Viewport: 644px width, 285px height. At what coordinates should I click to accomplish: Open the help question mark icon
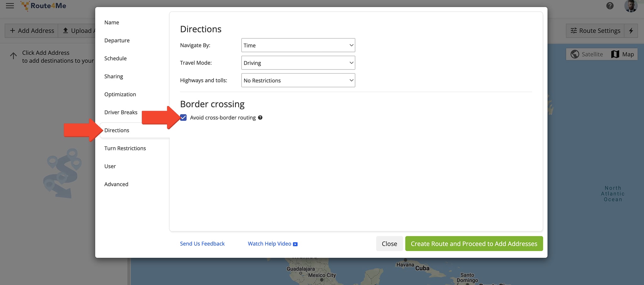(610, 6)
